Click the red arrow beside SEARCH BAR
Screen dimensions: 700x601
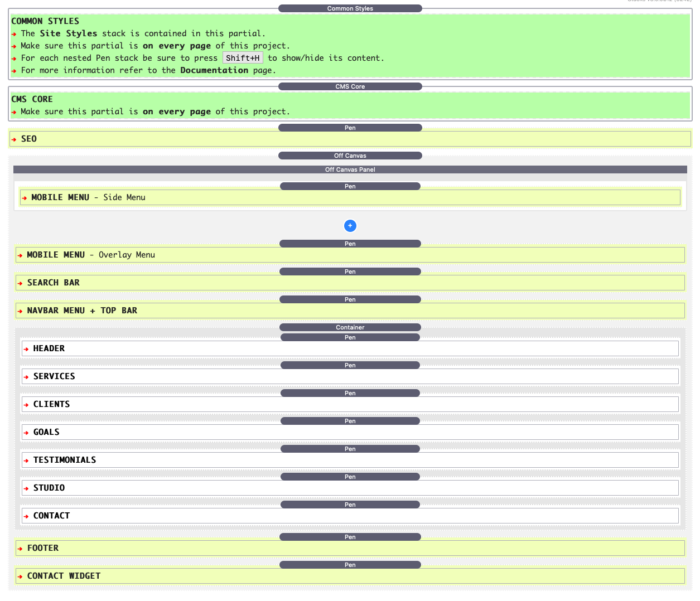click(x=20, y=283)
